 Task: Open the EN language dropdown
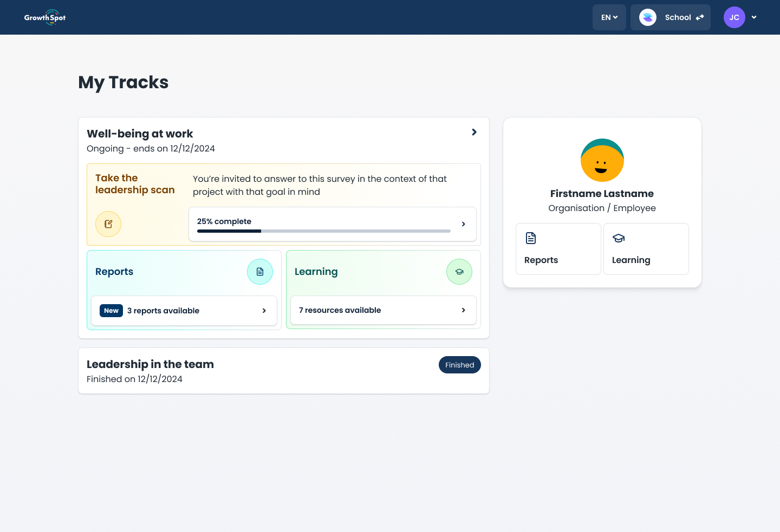609,17
